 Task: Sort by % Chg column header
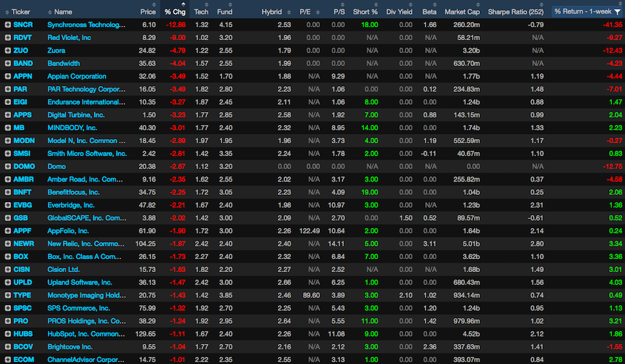(175, 12)
